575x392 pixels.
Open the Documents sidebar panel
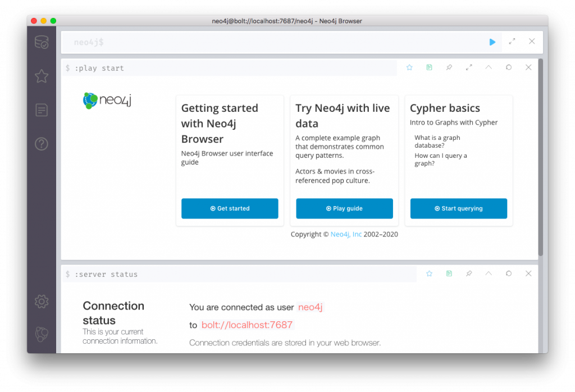tap(42, 110)
